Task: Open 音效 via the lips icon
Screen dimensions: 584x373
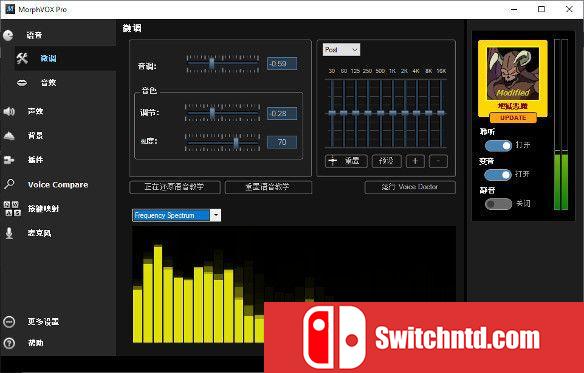Action: (x=22, y=83)
